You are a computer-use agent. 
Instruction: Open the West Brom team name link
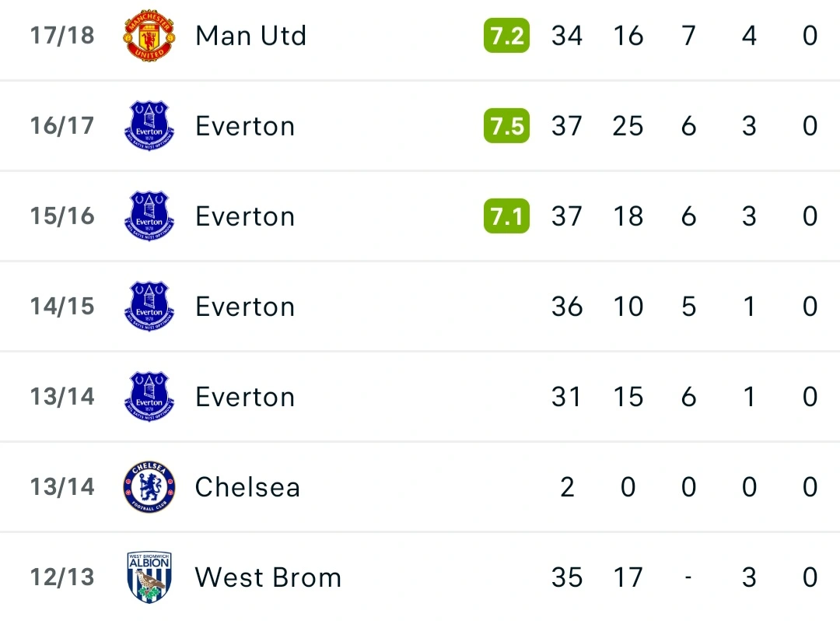(268, 577)
